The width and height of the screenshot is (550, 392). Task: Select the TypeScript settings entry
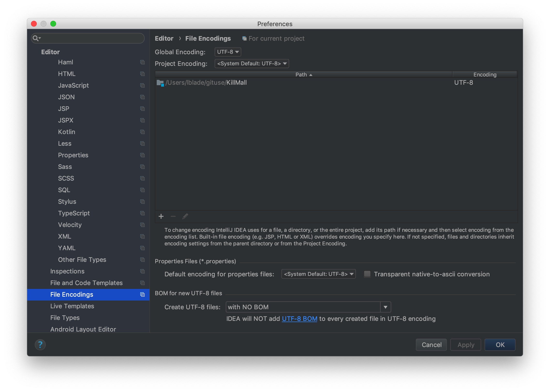[x=74, y=213]
